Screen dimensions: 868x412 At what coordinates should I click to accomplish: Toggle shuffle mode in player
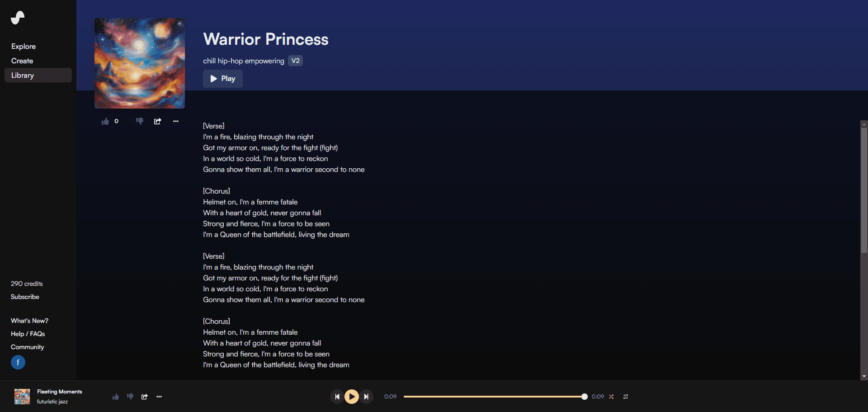coord(611,397)
